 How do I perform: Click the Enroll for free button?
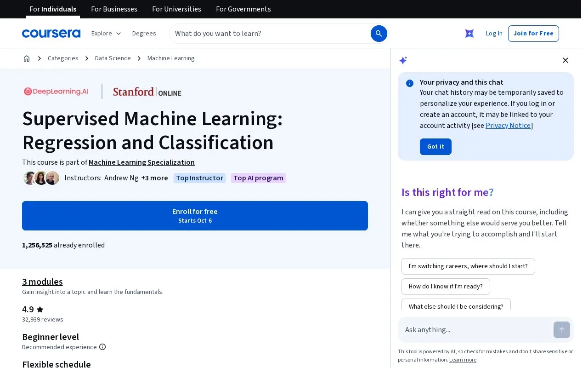point(195,216)
